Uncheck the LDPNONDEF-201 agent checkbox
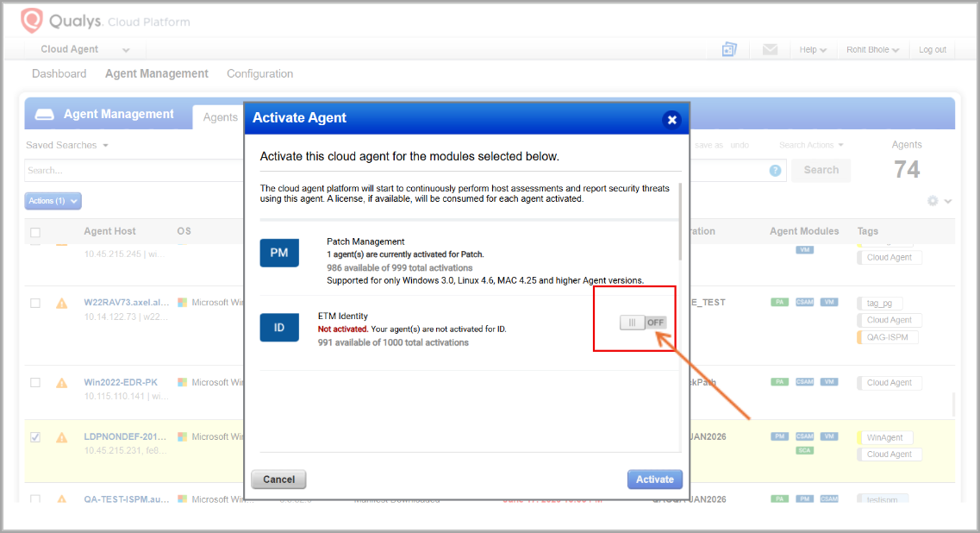 tap(35, 436)
